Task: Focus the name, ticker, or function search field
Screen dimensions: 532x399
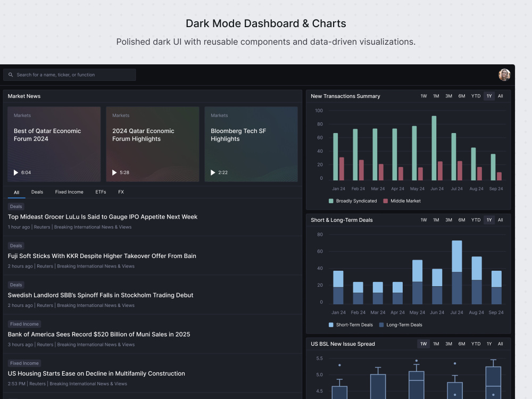Action: point(70,74)
